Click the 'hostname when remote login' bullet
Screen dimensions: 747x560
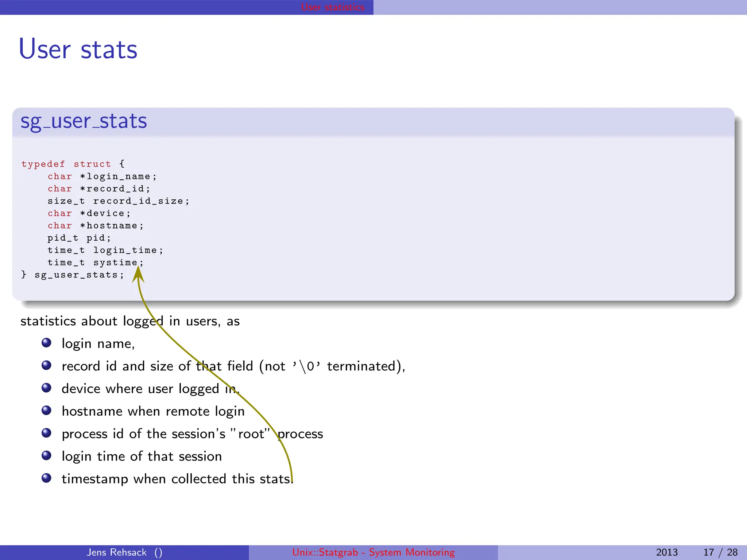pyautogui.click(x=153, y=411)
